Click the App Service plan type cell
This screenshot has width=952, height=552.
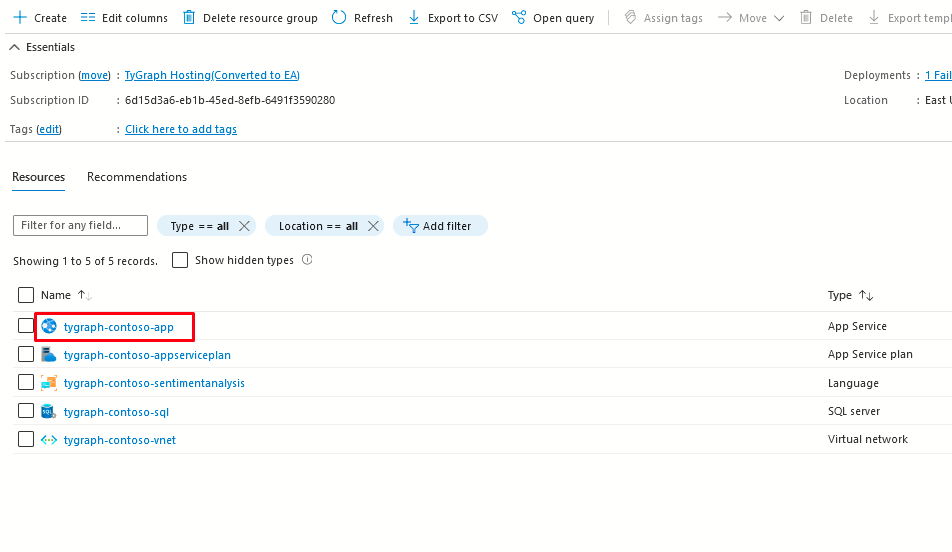click(x=870, y=354)
